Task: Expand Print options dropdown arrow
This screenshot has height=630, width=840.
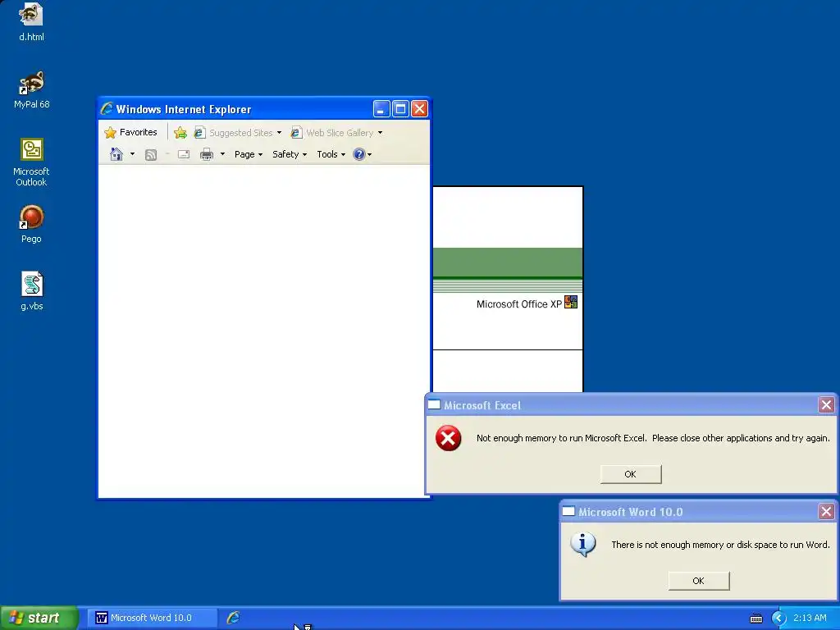Action: [222, 154]
